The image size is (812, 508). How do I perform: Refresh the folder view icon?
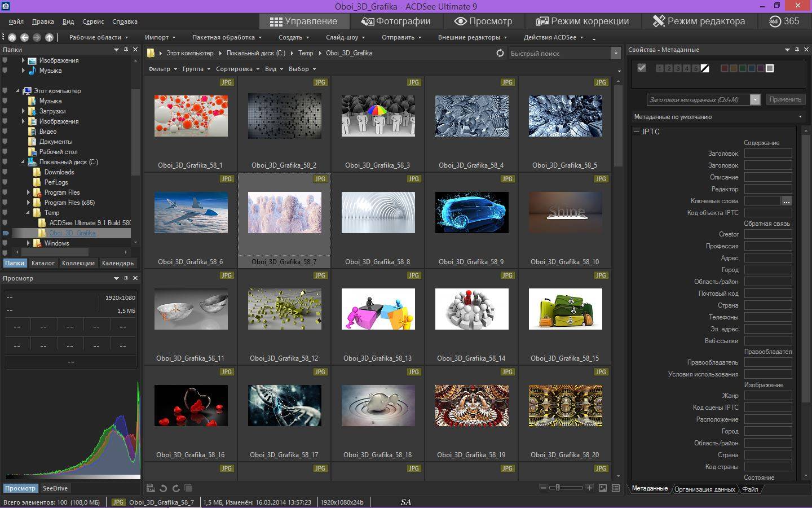pyautogui.click(x=500, y=53)
